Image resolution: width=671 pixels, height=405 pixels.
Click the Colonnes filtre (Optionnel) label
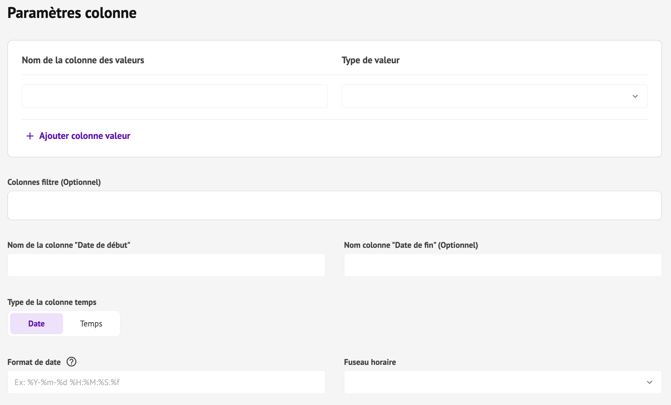[54, 182]
